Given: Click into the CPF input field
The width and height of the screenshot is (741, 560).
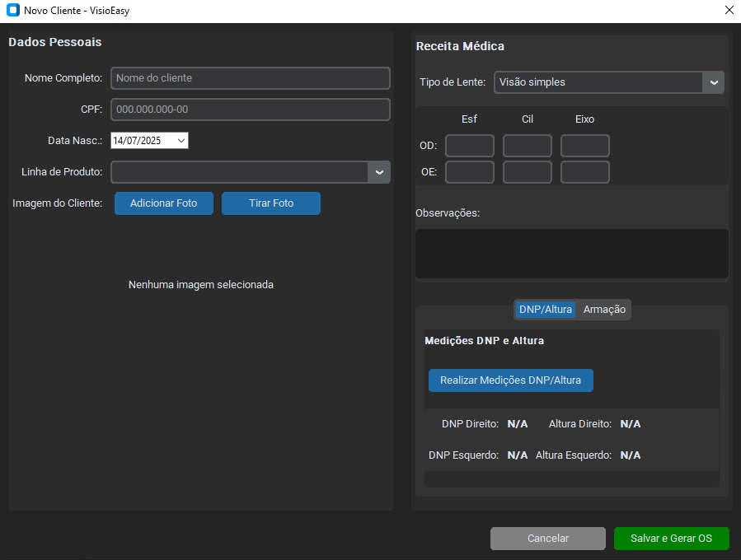Looking at the screenshot, I should click(x=251, y=109).
